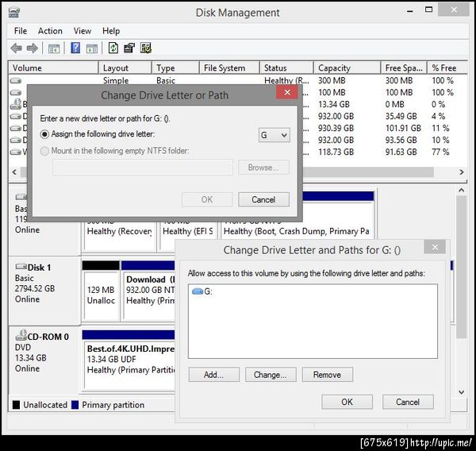This screenshot has height=451, width=476.
Task: Close the Change Drive Letter or Path dialog
Action: (287, 92)
